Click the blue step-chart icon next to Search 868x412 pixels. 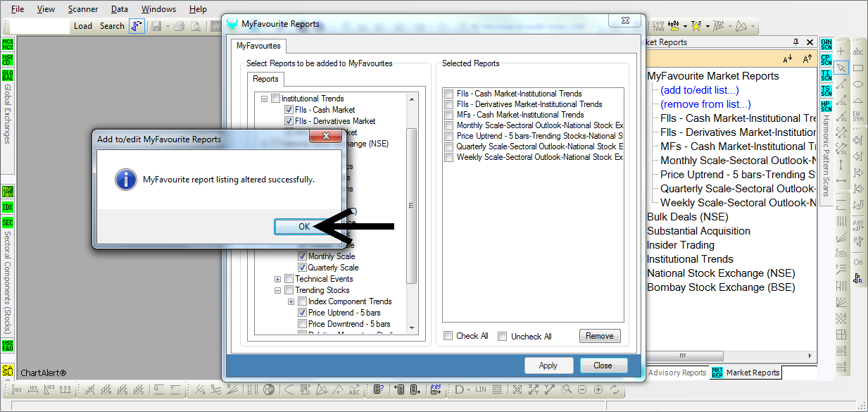137,26
